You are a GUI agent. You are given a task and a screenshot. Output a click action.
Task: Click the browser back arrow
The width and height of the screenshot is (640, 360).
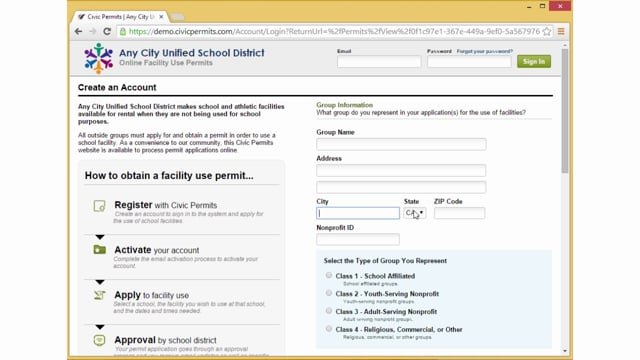pos(78,31)
